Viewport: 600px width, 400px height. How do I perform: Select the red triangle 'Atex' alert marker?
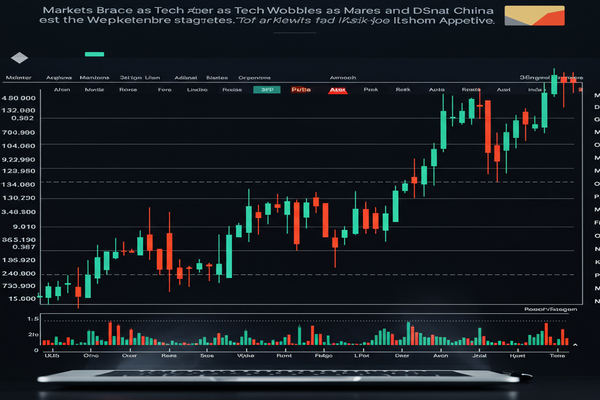[338, 90]
